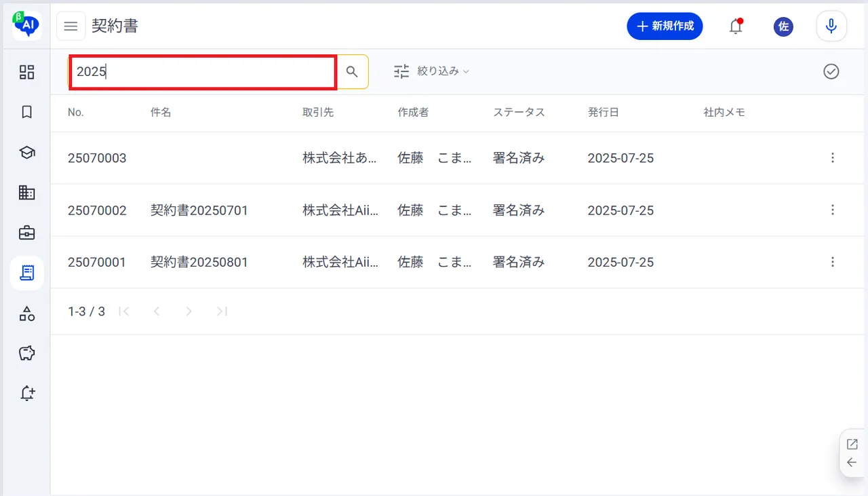This screenshot has width=868, height=496.
Task: Select contract number 25070003
Action: (97, 158)
